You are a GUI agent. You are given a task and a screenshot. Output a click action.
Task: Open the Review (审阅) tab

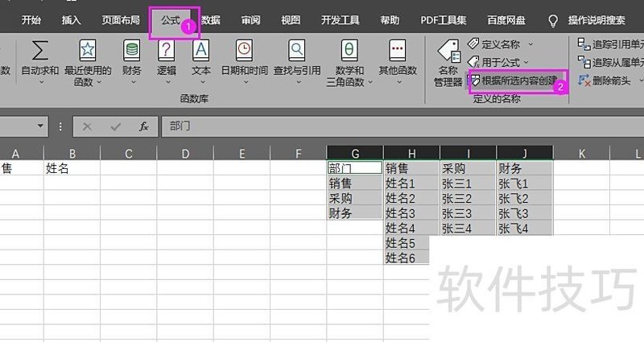250,20
